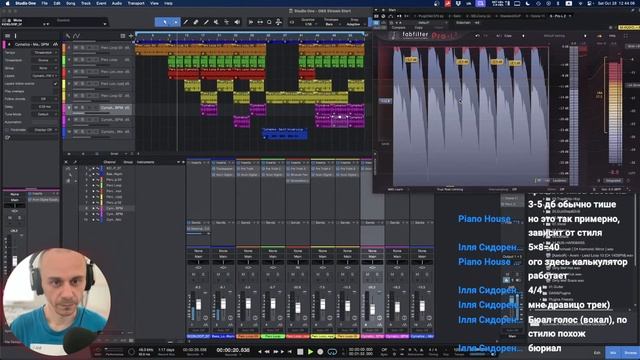The height and width of the screenshot is (360, 640).
Task: Open automation view icon above track list
Action: click(77, 36)
